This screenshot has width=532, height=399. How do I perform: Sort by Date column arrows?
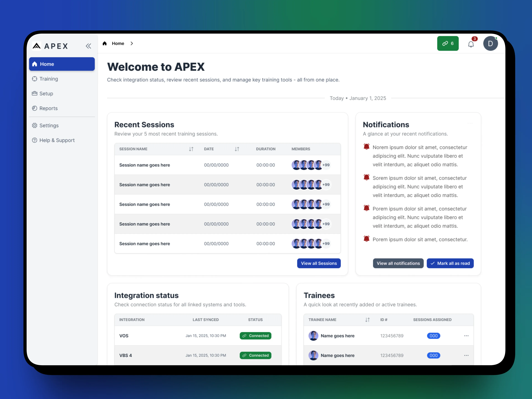coord(237,149)
